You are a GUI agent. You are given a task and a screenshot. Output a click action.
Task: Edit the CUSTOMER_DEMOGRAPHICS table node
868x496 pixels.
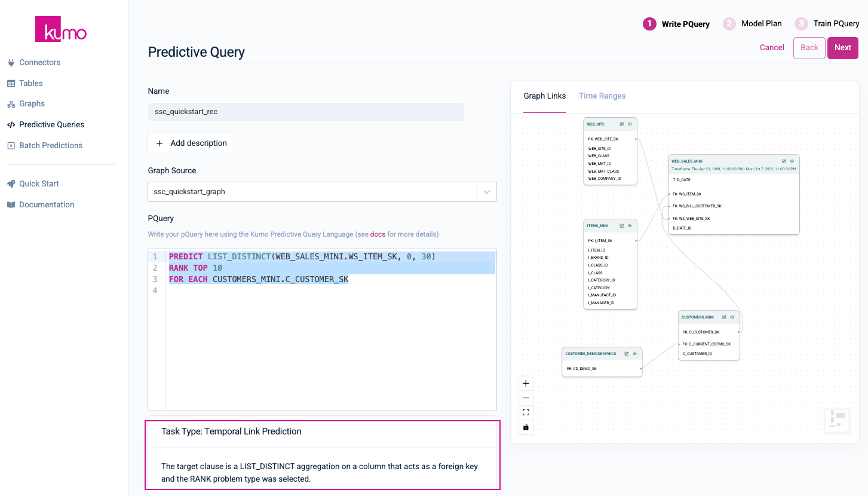(627, 354)
